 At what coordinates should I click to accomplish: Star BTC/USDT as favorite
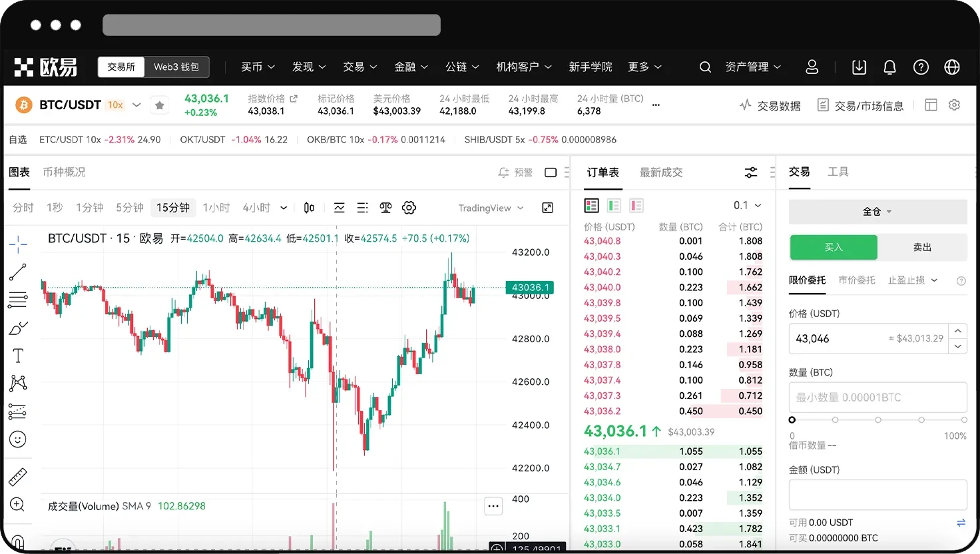pos(160,105)
